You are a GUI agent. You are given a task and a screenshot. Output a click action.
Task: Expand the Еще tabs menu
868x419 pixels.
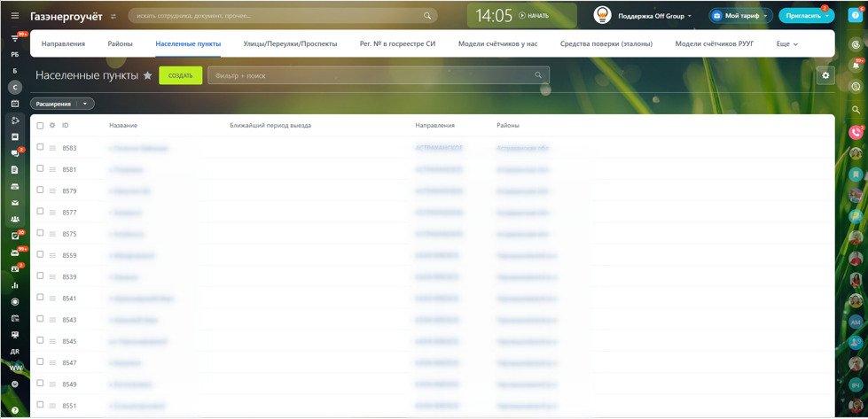787,43
